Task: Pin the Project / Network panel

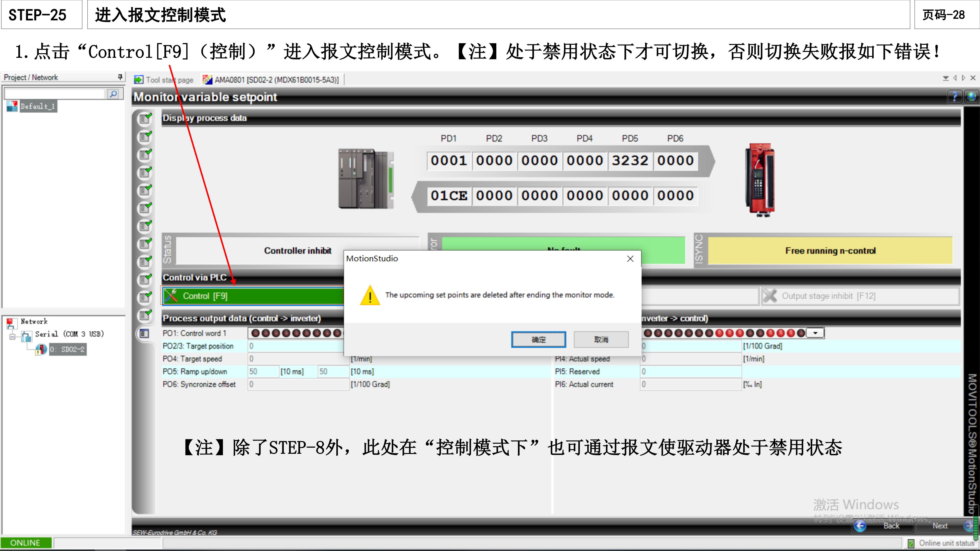Action: [120, 77]
